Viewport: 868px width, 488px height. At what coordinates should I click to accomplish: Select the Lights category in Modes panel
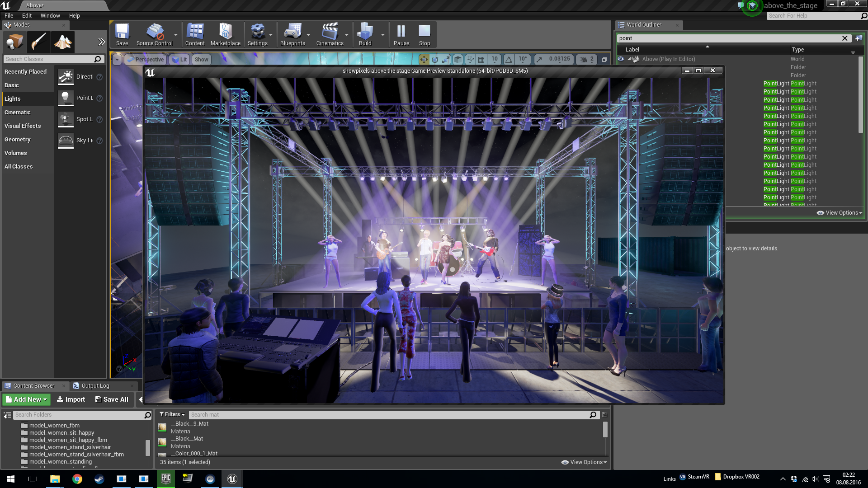pos(13,99)
